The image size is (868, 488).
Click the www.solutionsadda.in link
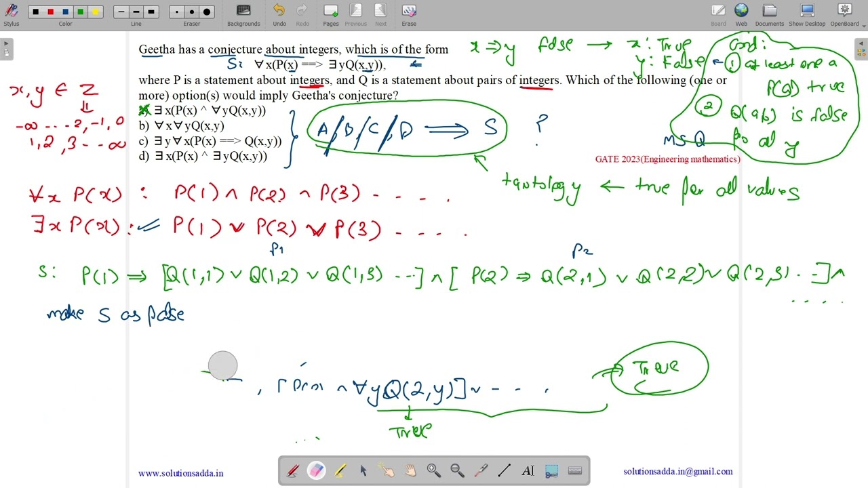point(180,473)
